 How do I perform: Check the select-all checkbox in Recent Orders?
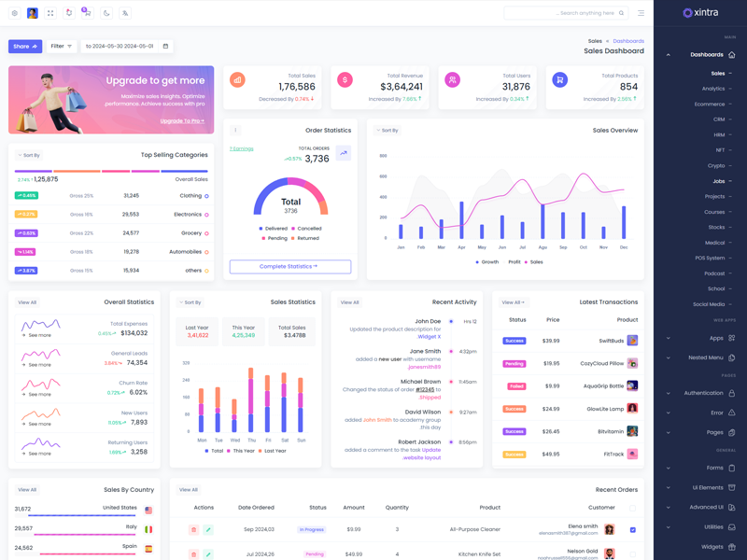(x=632, y=508)
